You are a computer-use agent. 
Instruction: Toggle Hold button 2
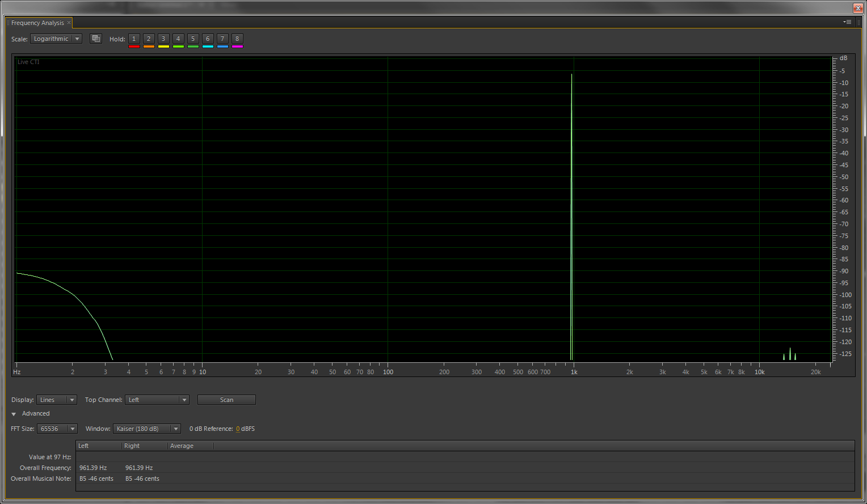(149, 39)
